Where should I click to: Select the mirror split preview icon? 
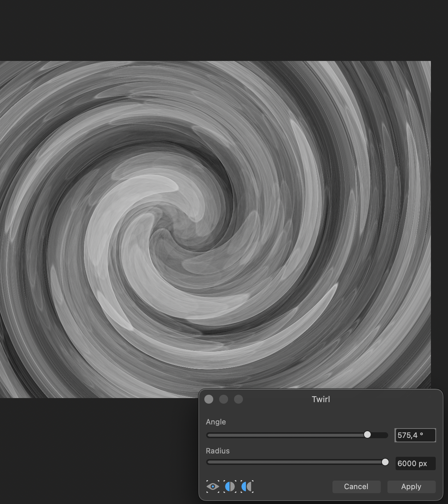tap(247, 487)
